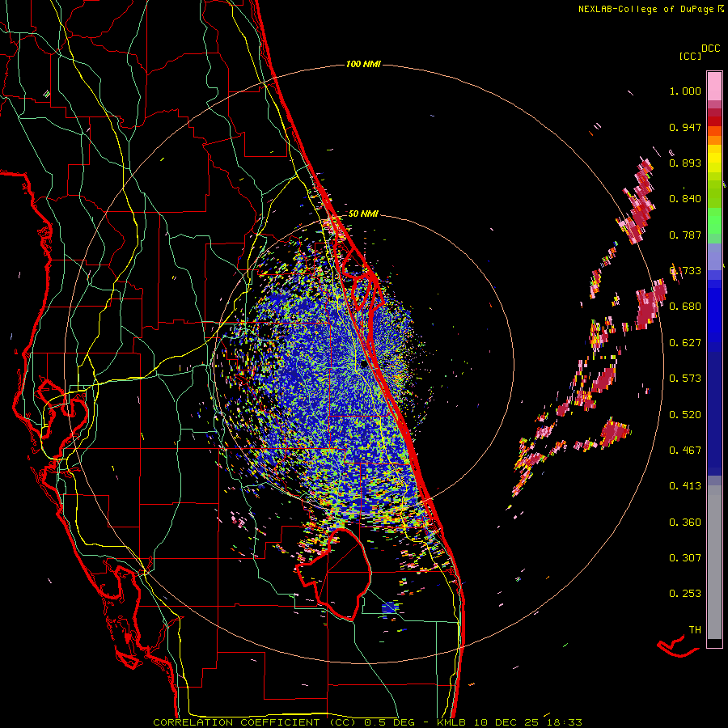
Task: Click the 0.360 scale value
Action: (x=685, y=523)
